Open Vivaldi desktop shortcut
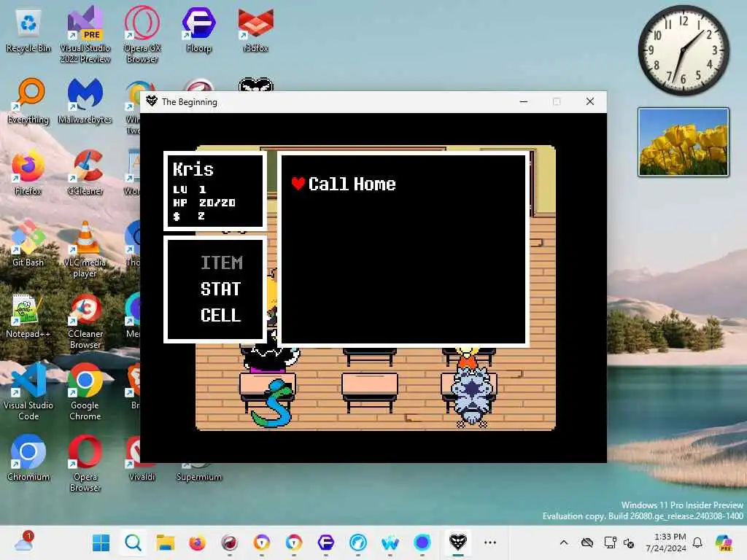The image size is (747, 560). pyautogui.click(x=142, y=458)
